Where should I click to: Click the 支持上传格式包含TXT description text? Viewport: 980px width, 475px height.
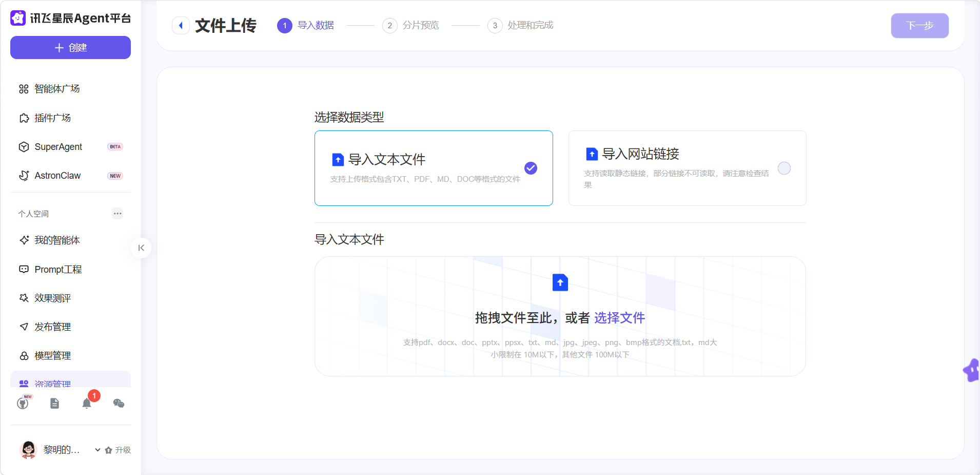(x=425, y=179)
